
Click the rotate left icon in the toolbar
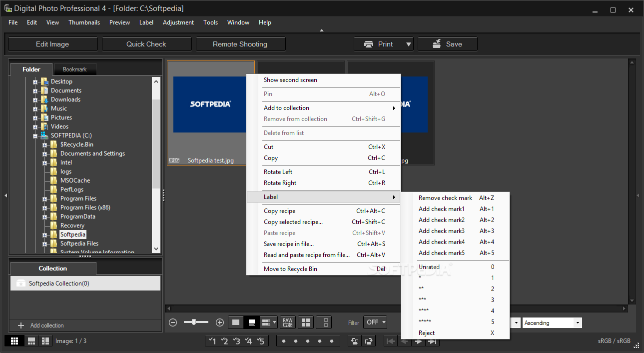[355, 341]
